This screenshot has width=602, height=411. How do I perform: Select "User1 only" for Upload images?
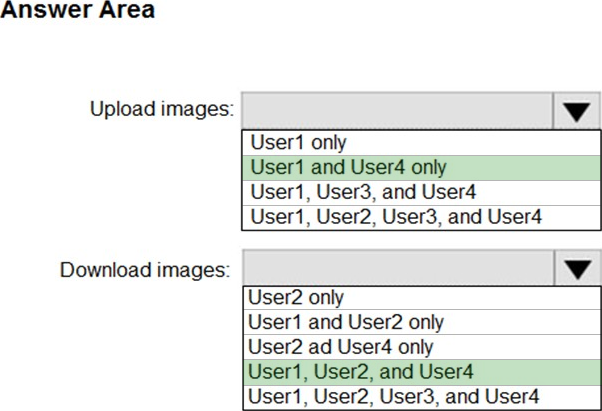(x=299, y=142)
